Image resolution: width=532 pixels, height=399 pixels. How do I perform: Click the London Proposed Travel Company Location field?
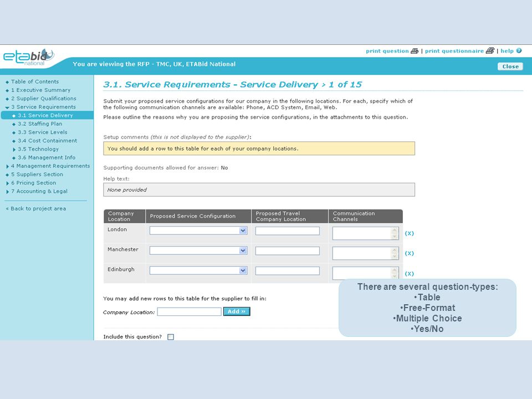(288, 231)
